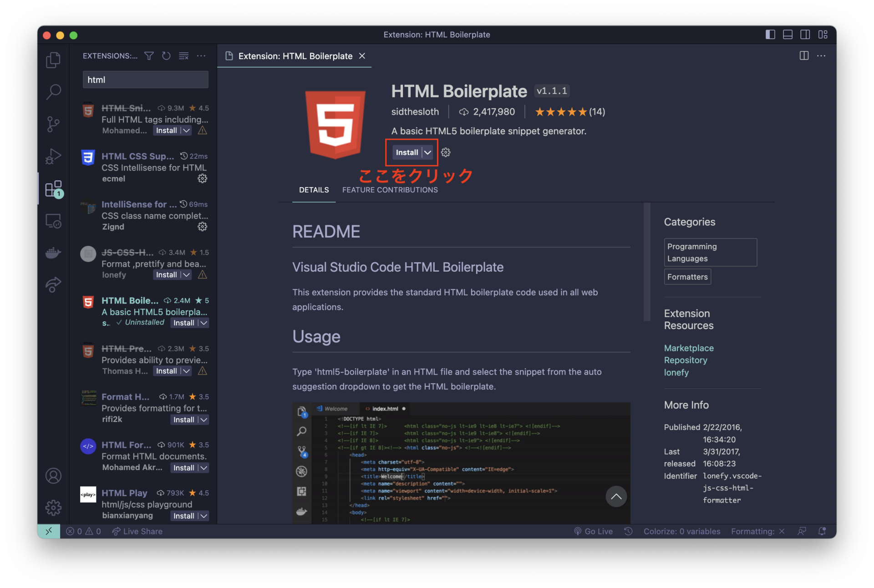
Task: Expand Install dropdown for HTML Format
Action: 204,468
